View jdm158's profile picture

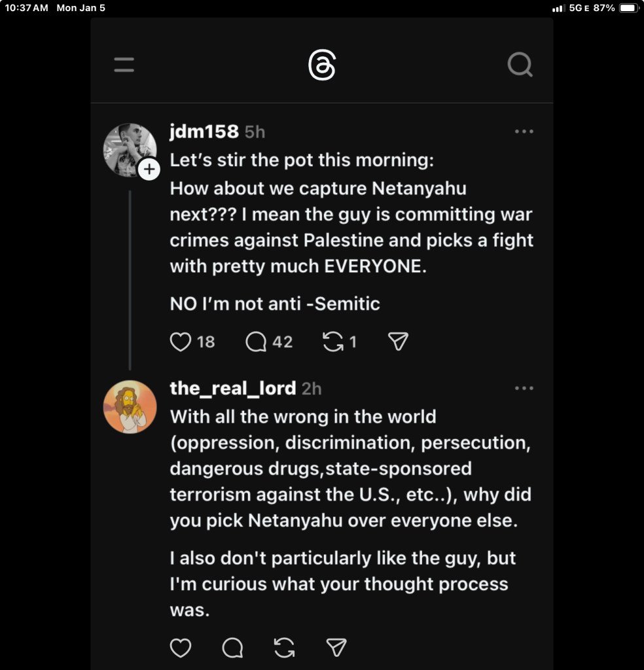[x=129, y=149]
